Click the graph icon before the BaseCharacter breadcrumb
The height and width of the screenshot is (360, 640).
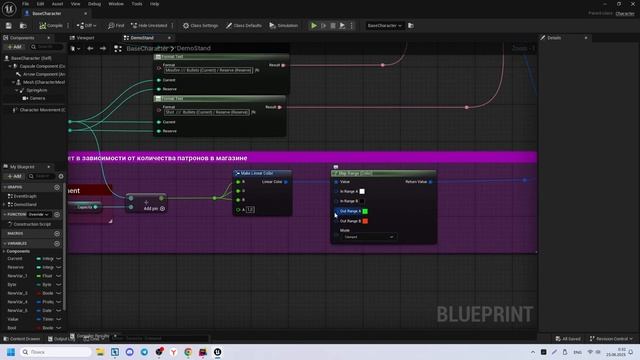(118, 49)
